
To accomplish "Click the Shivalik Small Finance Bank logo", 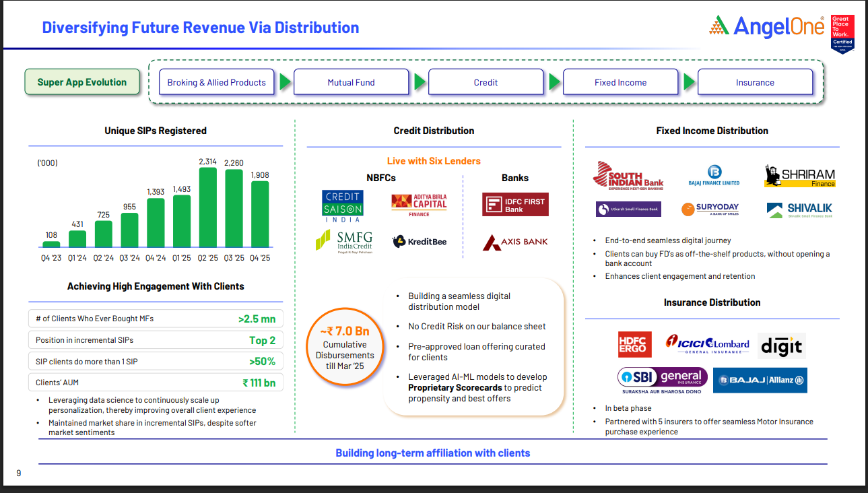I will click(800, 210).
